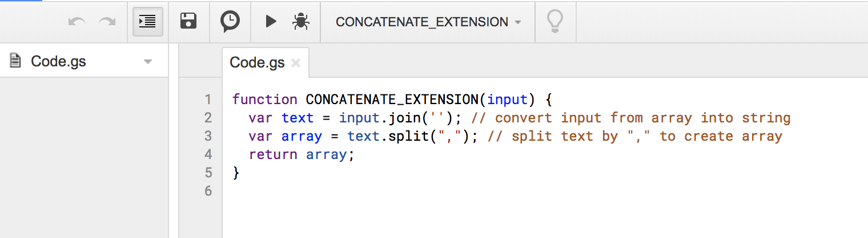Select Code.gs in the file sidebar
Image resolution: width=868 pixels, height=238 pixels.
[58, 61]
